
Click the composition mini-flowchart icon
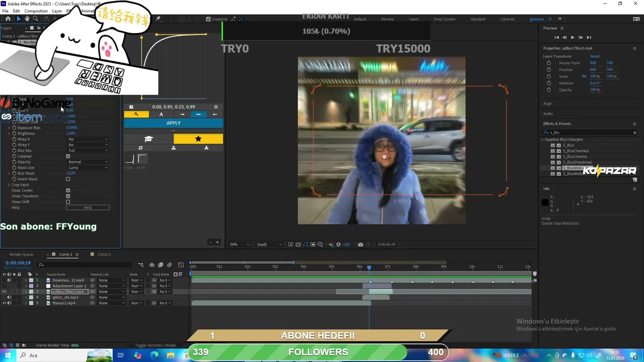[x=140, y=265]
